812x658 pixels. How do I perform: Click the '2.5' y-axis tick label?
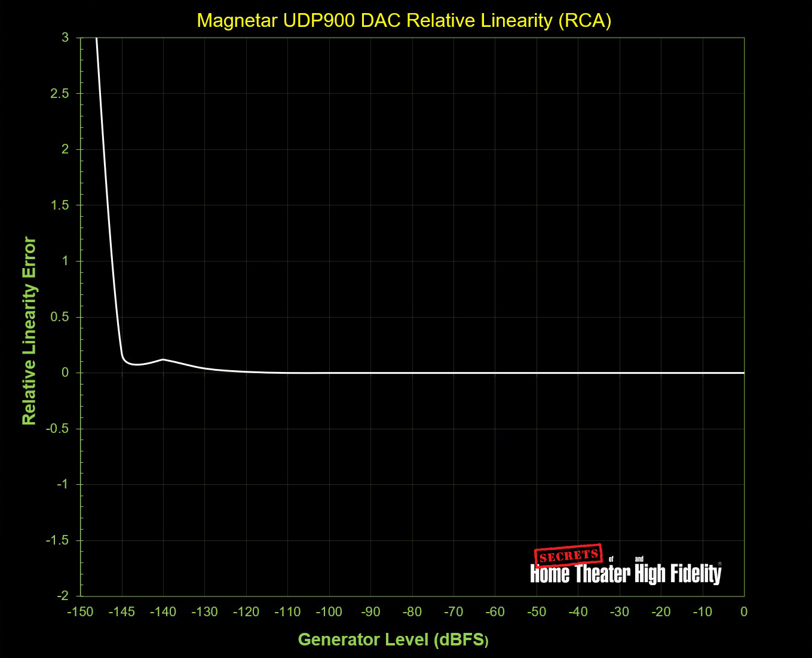click(x=60, y=94)
